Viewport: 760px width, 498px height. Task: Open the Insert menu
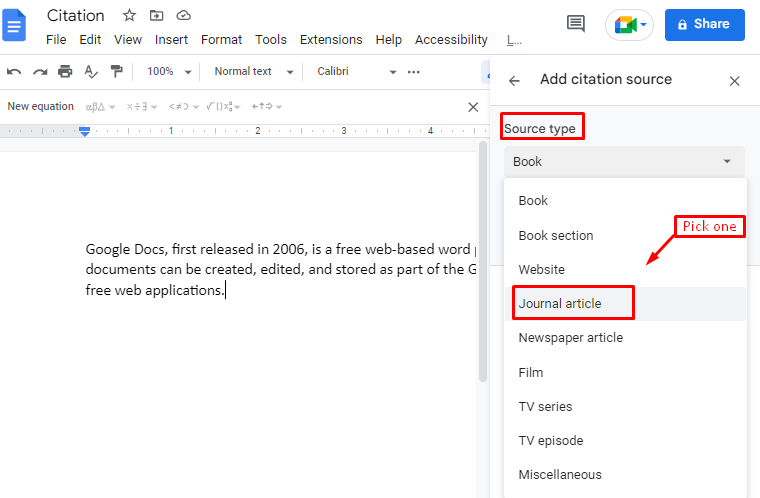[171, 40]
